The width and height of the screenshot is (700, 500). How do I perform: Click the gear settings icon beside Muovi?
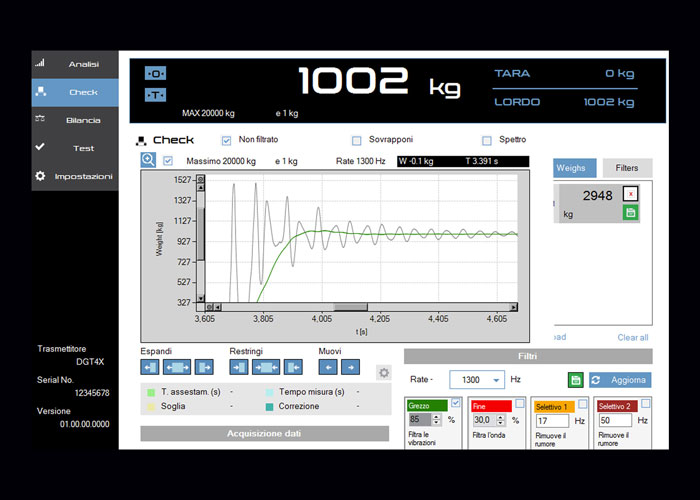point(383,373)
